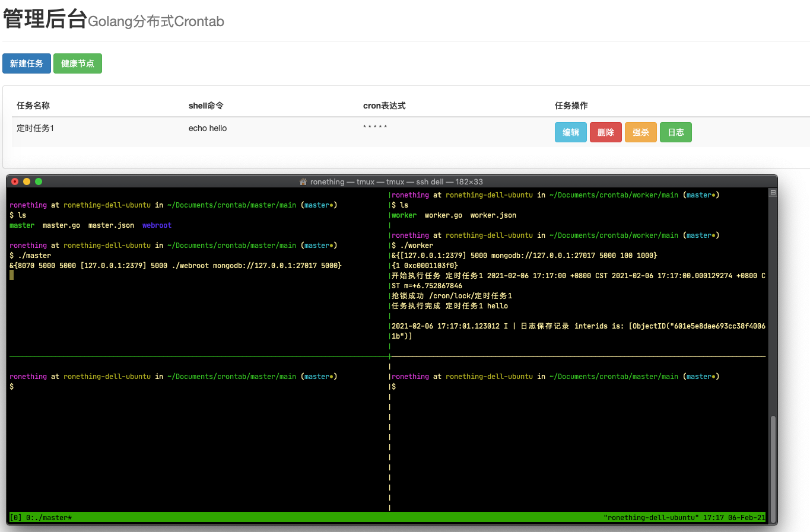Select the shell命令 column header
The image size is (810, 532).
[206, 106]
